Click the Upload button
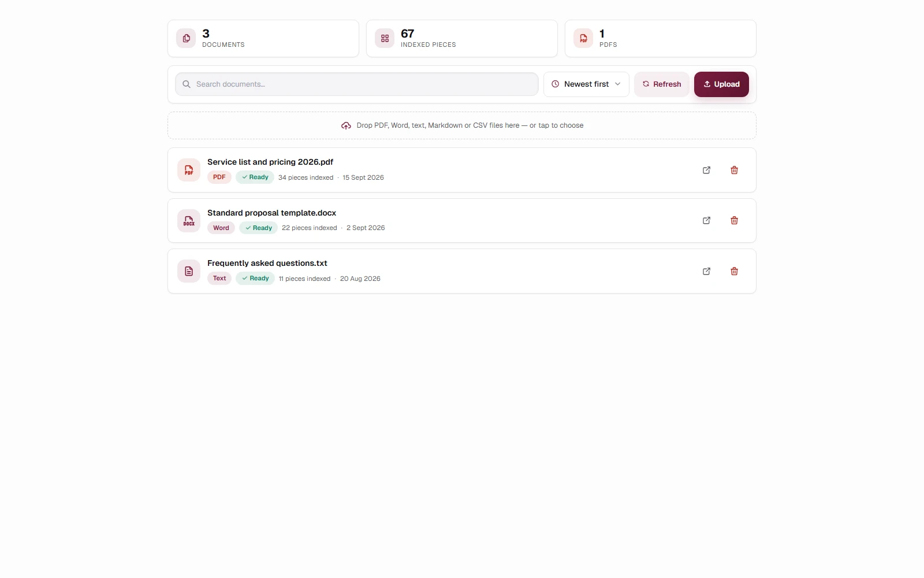 click(721, 84)
